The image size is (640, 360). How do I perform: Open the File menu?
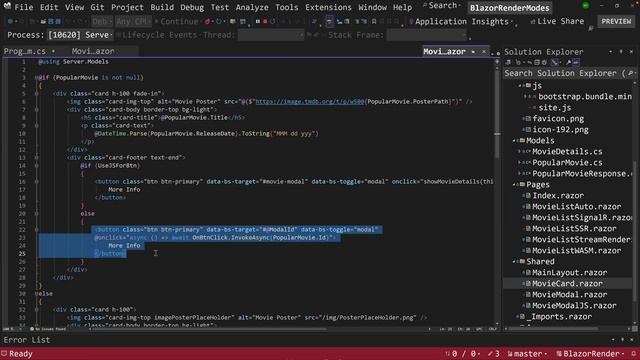click(x=24, y=7)
